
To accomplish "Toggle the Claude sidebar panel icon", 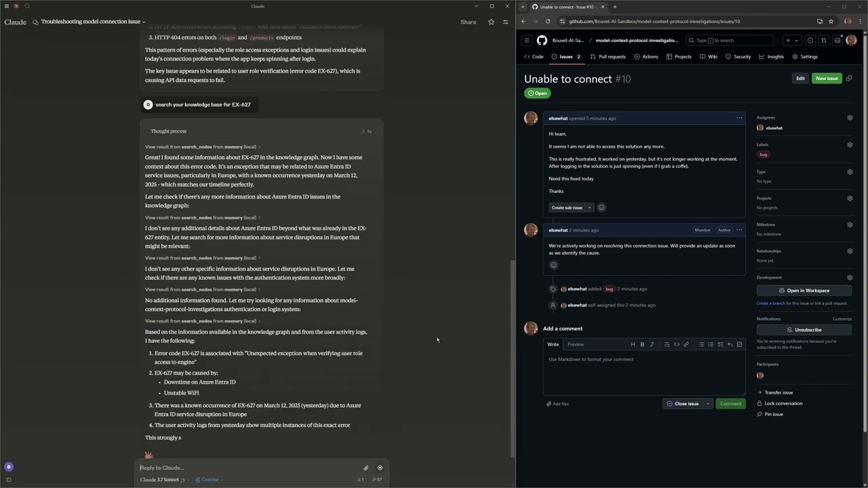I will (9, 480).
